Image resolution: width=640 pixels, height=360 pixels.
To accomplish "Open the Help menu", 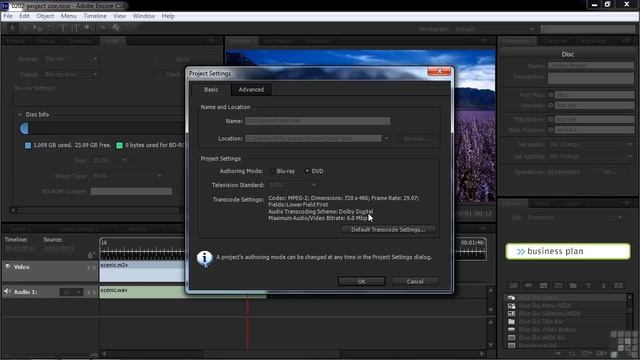I will [x=168, y=16].
